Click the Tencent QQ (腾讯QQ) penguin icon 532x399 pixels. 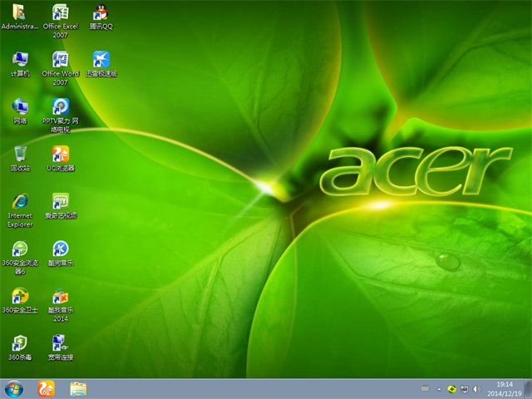tap(101, 12)
